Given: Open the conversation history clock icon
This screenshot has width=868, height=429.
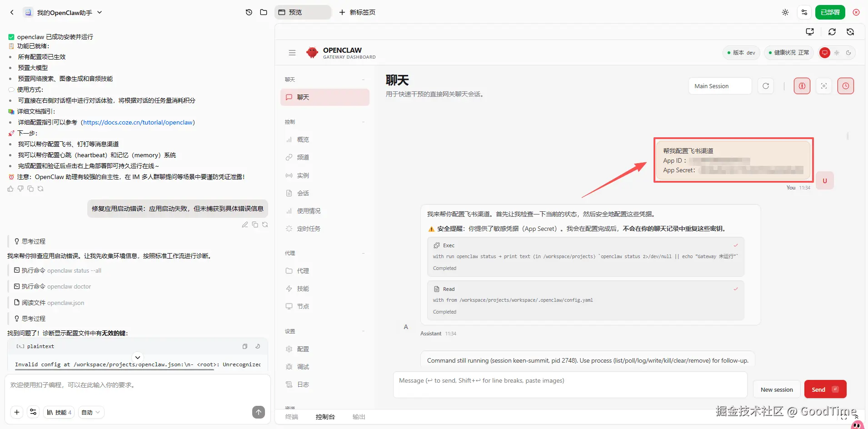Looking at the screenshot, I should click(249, 12).
